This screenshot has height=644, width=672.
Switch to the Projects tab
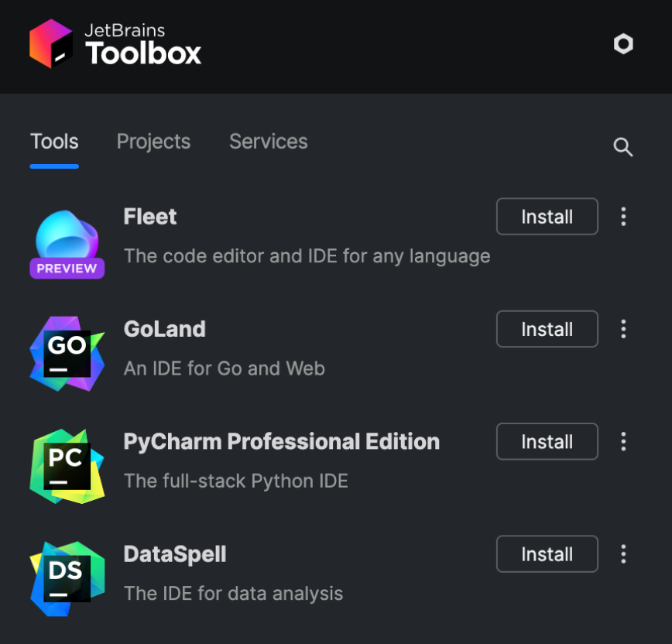[153, 142]
